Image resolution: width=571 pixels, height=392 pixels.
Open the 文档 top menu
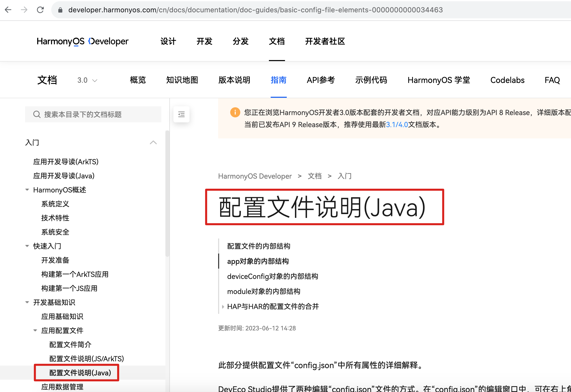pyautogui.click(x=277, y=41)
